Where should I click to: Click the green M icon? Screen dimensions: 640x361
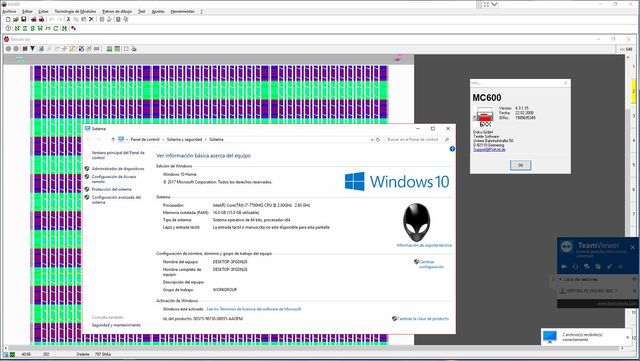coord(64,28)
